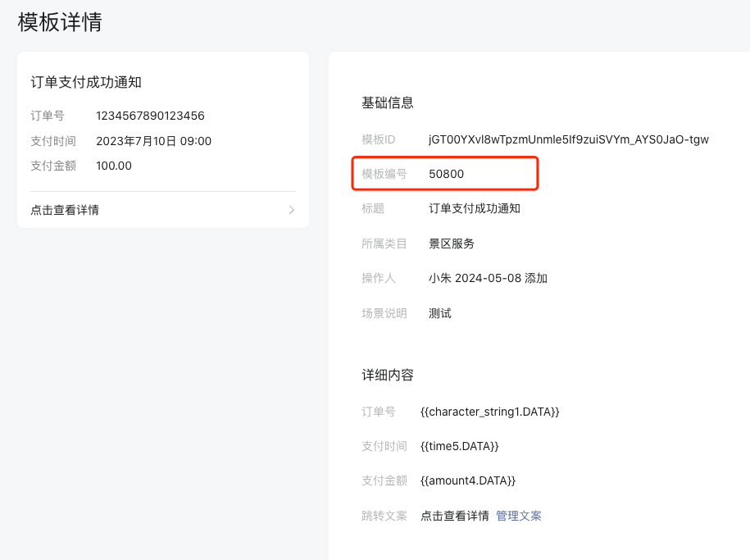Click operator text 小朱 2024-05-08 添加
The image size is (750, 560).
(x=488, y=278)
